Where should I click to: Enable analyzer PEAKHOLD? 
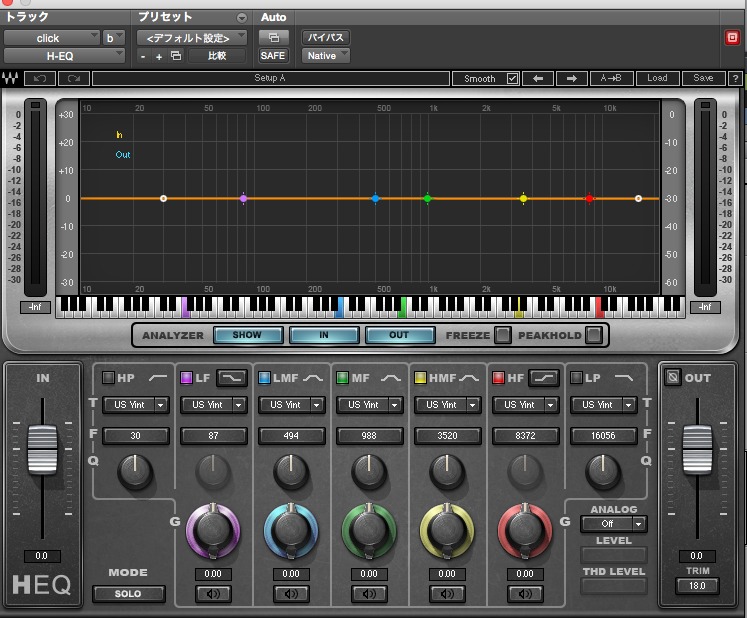(594, 335)
